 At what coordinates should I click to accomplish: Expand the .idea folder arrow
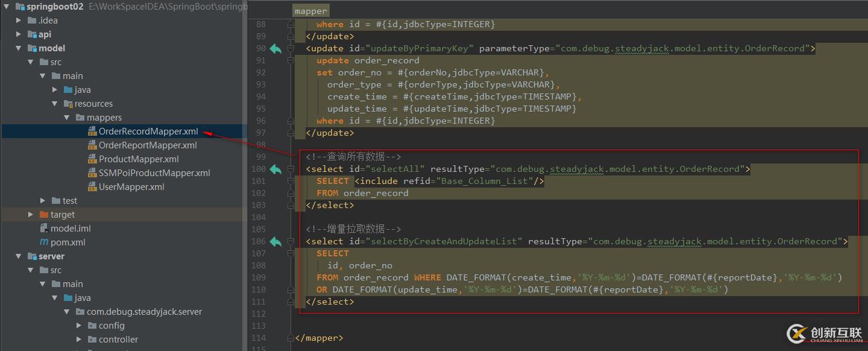[19, 21]
